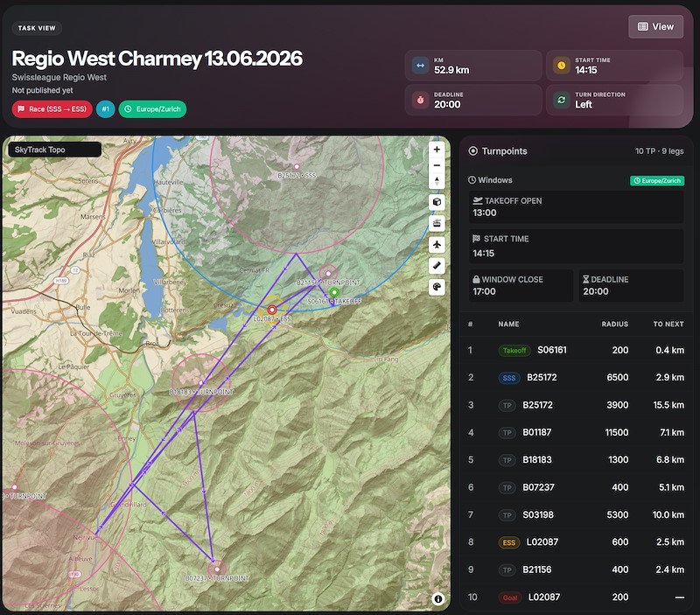This screenshot has width=700, height=615.
Task: Click the #1 task number badge
Action: [x=105, y=108]
